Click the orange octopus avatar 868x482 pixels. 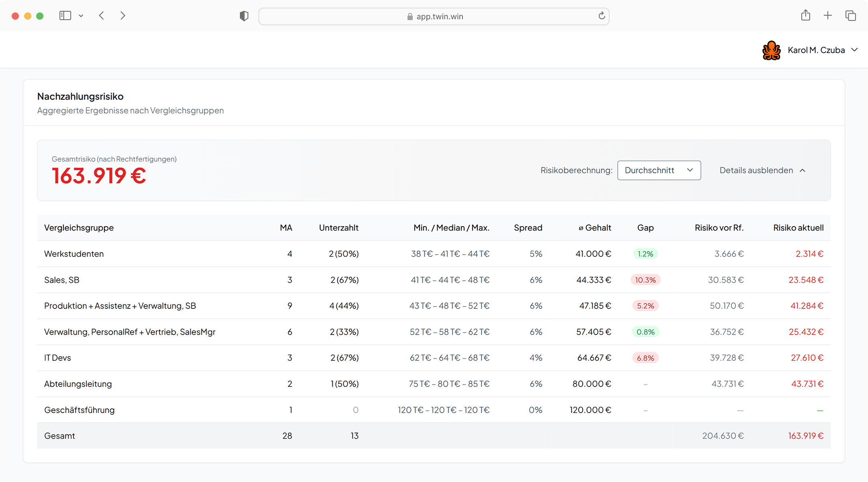(x=771, y=50)
